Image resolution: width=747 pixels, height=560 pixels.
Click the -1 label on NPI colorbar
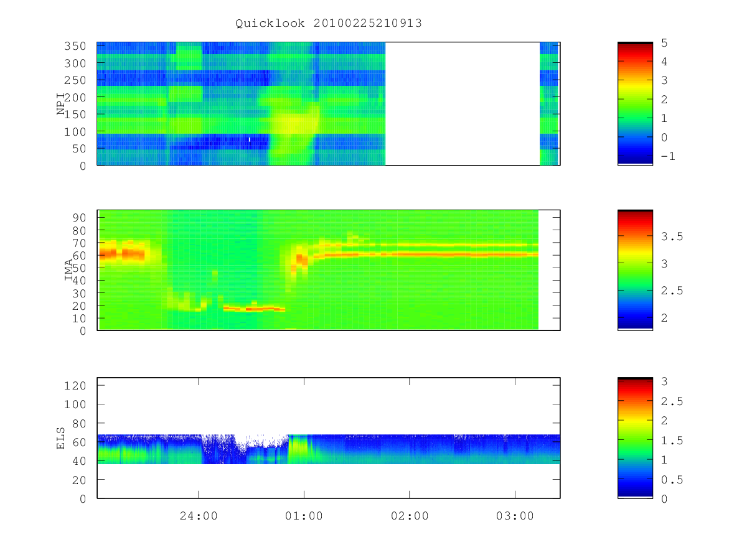point(667,156)
